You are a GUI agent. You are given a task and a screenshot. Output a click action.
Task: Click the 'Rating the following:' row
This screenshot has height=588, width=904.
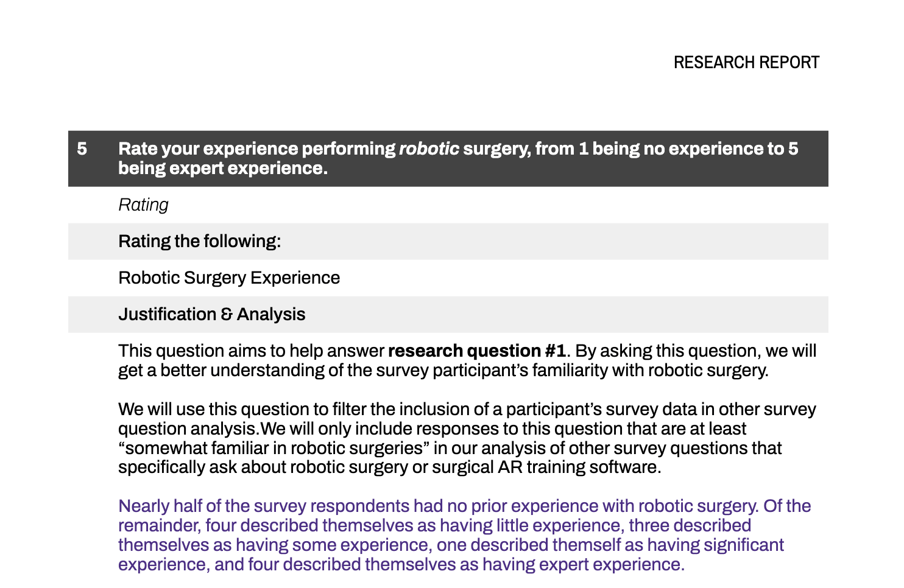[199, 241]
